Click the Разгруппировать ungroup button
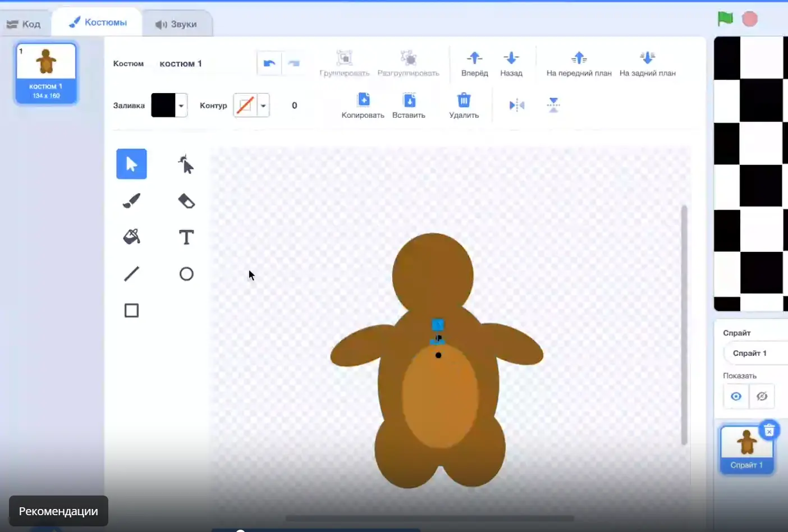Screen dimensions: 788x532 click(x=408, y=64)
